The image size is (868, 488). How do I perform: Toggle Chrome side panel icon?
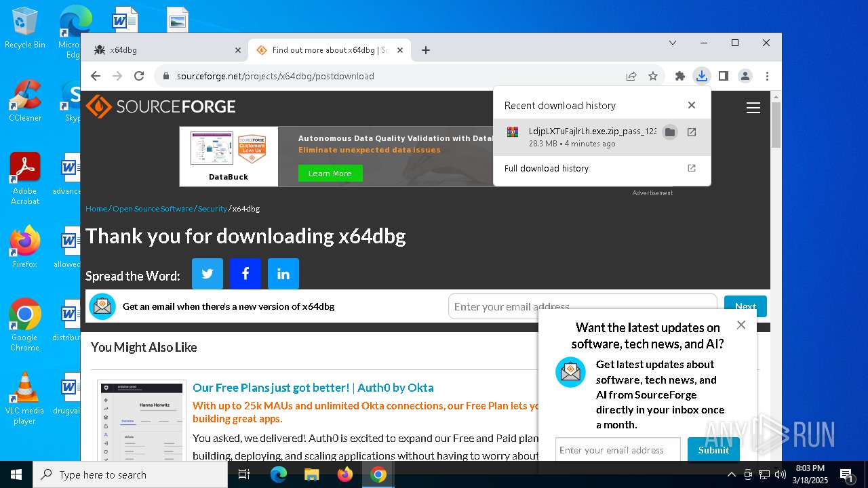(724, 76)
